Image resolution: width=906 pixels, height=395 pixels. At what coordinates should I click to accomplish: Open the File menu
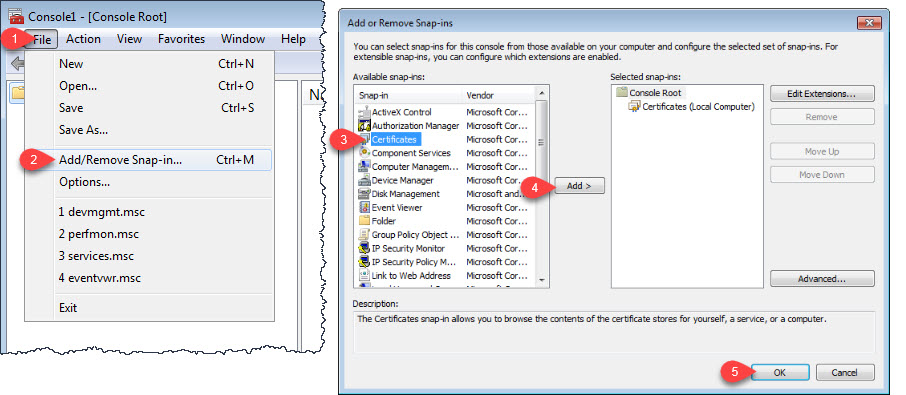pos(41,39)
